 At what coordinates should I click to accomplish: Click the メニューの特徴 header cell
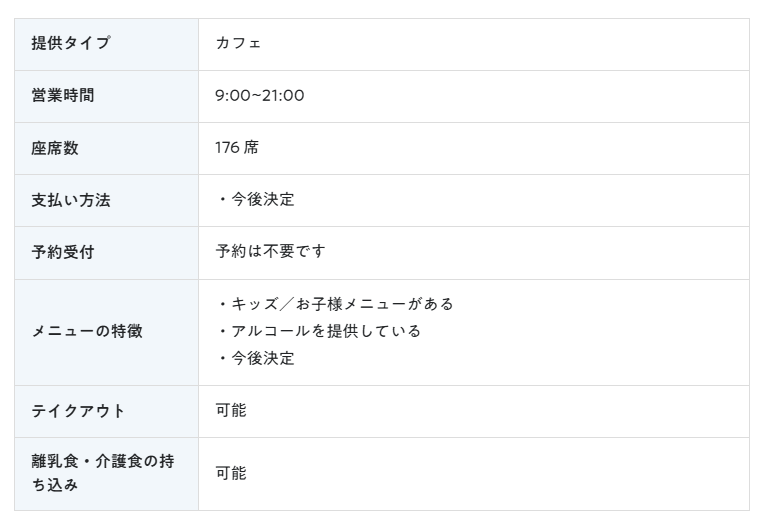[106, 333]
